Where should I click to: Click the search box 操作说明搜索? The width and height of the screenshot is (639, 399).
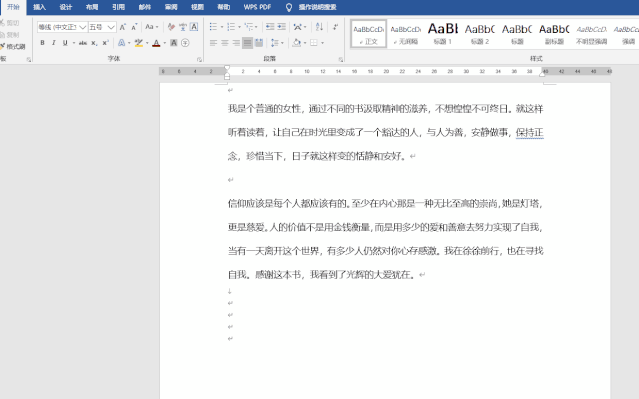pos(317,7)
